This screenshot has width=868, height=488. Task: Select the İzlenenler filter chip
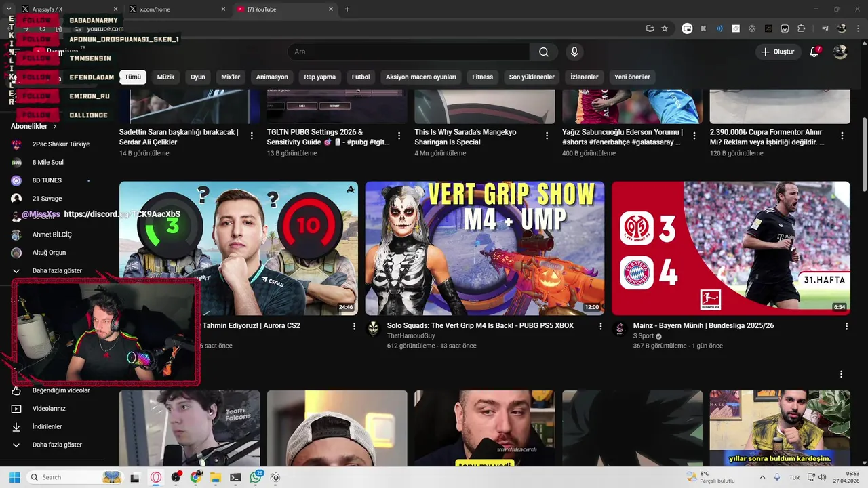pyautogui.click(x=585, y=77)
